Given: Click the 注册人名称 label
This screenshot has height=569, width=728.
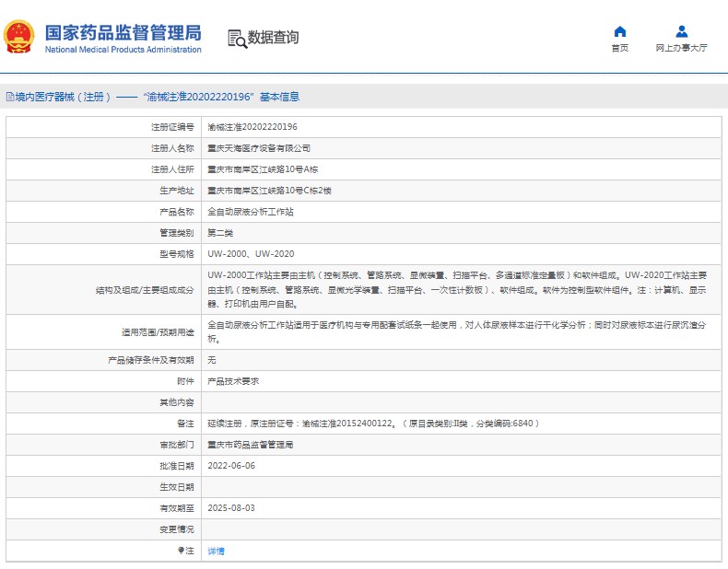Looking at the screenshot, I should click(x=172, y=148).
